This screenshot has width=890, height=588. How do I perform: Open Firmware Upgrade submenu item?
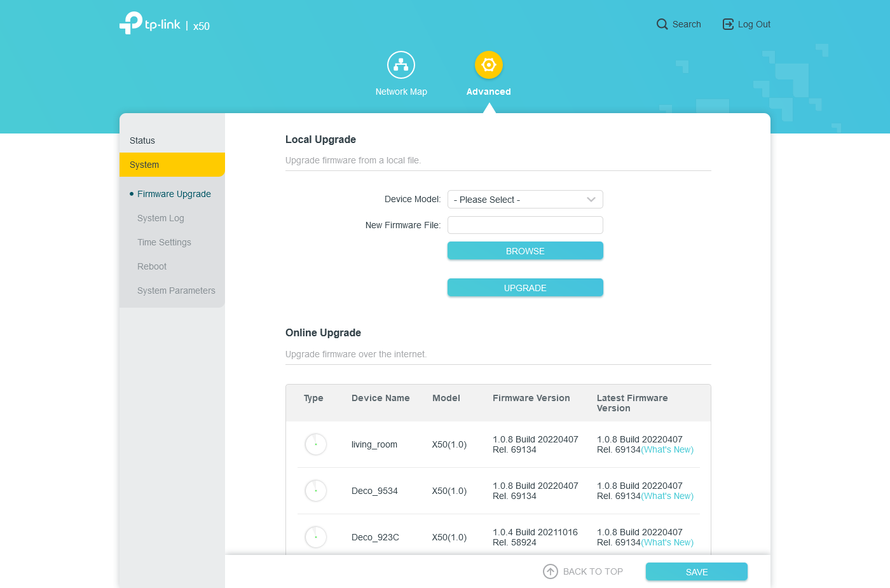tap(174, 194)
